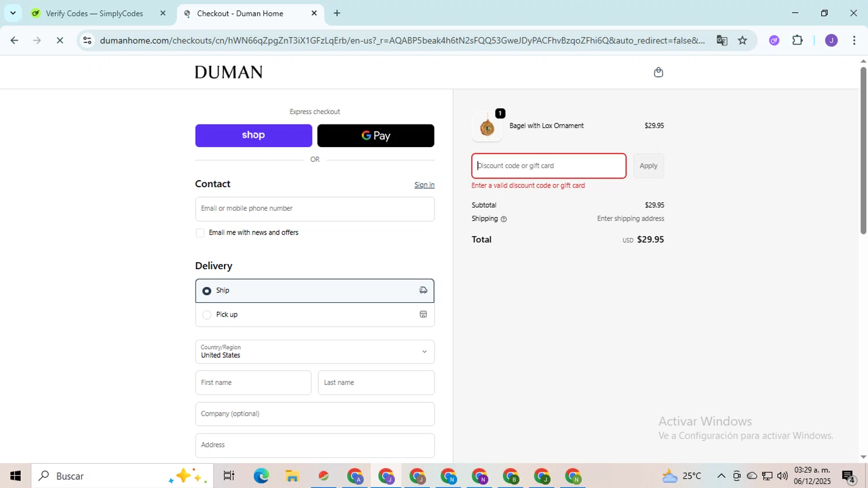Pay with the Google Pay button
868x488 pixels.
(x=376, y=135)
